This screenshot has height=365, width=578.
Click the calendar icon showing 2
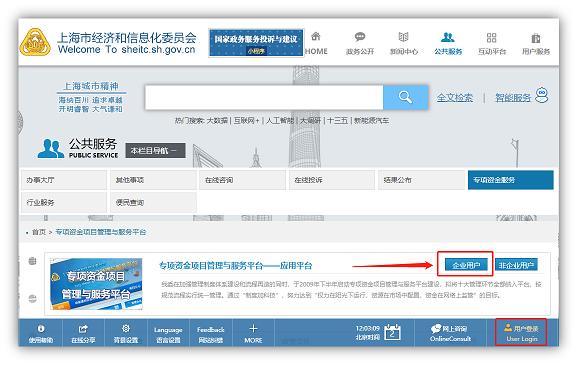(392, 333)
